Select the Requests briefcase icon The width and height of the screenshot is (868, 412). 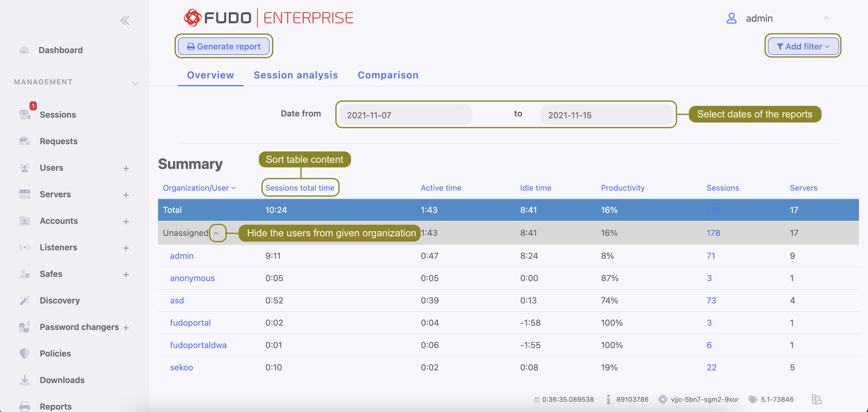click(x=25, y=141)
